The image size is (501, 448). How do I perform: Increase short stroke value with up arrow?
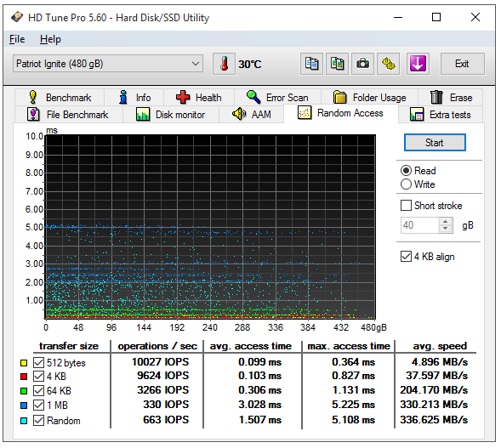(x=446, y=221)
